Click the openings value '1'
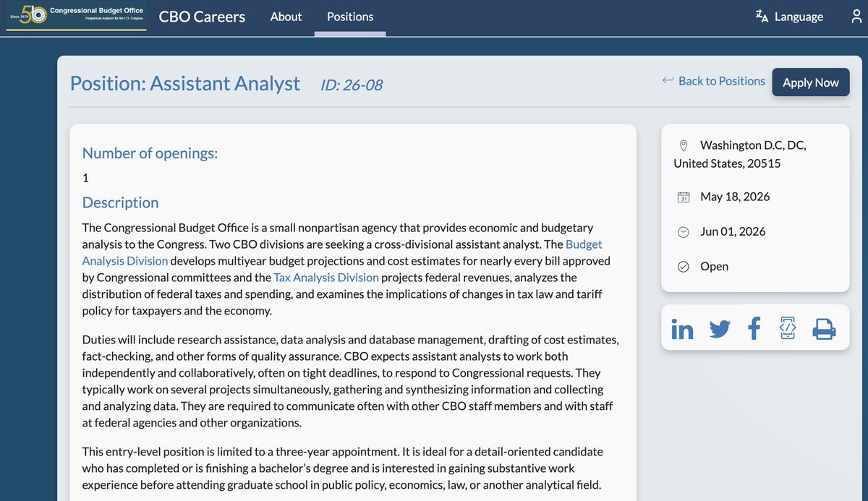 pyautogui.click(x=85, y=177)
